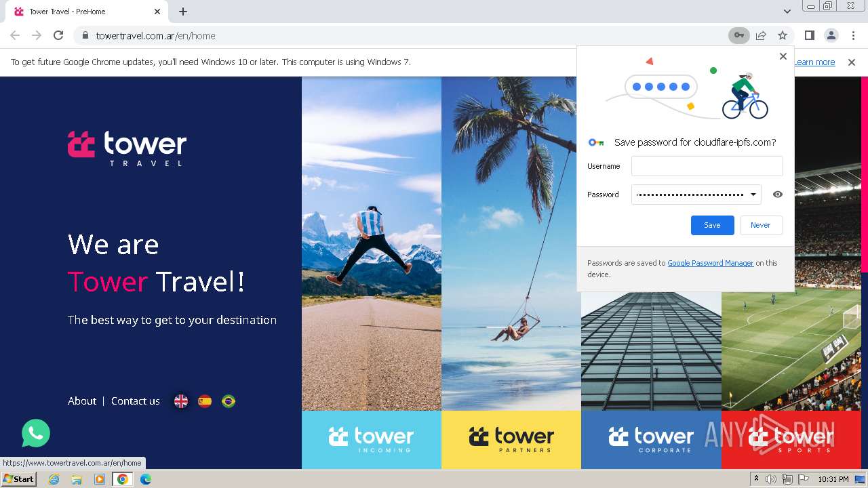
Task: Select English with the UK flag
Action: click(x=181, y=401)
